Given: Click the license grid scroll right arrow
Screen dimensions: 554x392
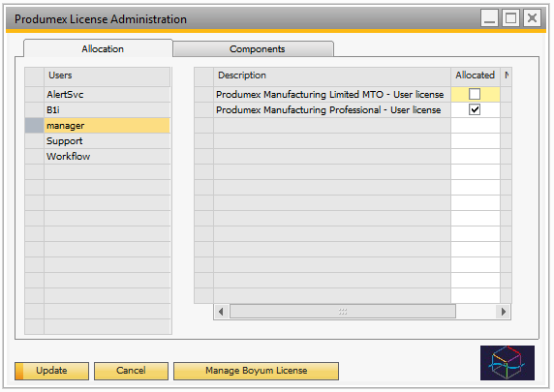Looking at the screenshot, I should (503, 312).
